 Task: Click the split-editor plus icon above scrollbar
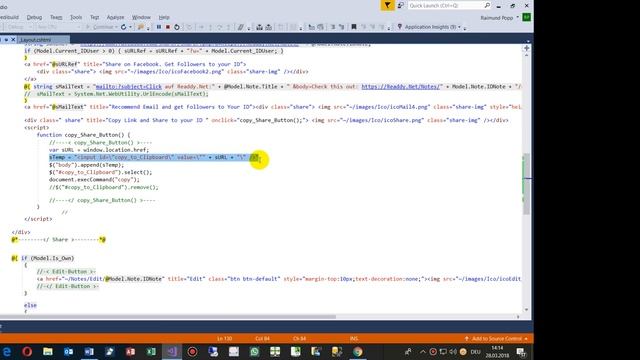[x=527, y=48]
